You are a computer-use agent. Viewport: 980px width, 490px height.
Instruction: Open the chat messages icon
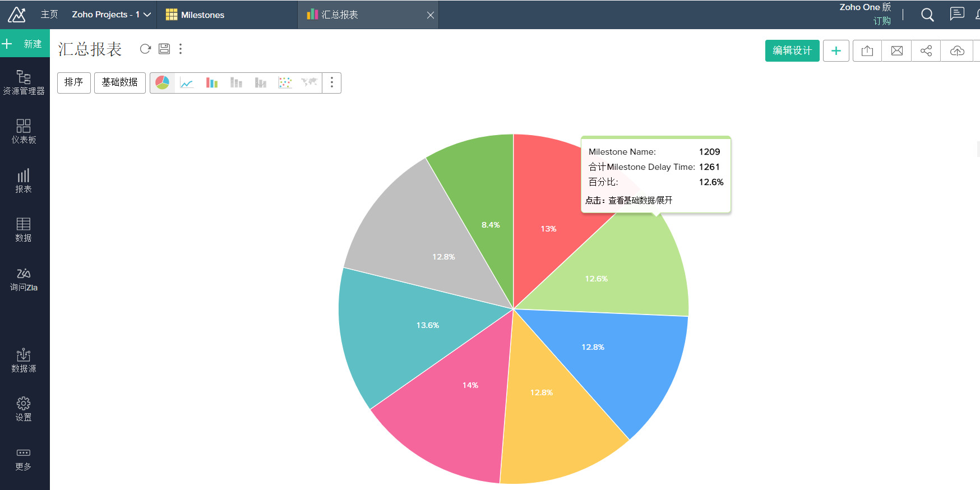pos(957,14)
